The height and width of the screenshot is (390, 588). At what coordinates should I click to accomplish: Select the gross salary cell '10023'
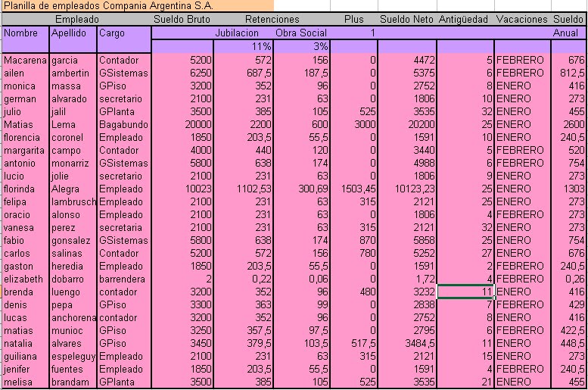(182, 189)
